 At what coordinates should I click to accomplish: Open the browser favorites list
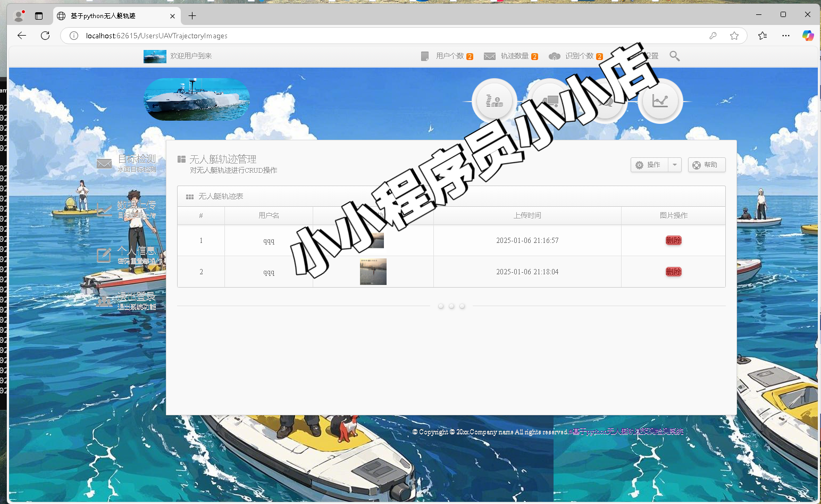763,36
